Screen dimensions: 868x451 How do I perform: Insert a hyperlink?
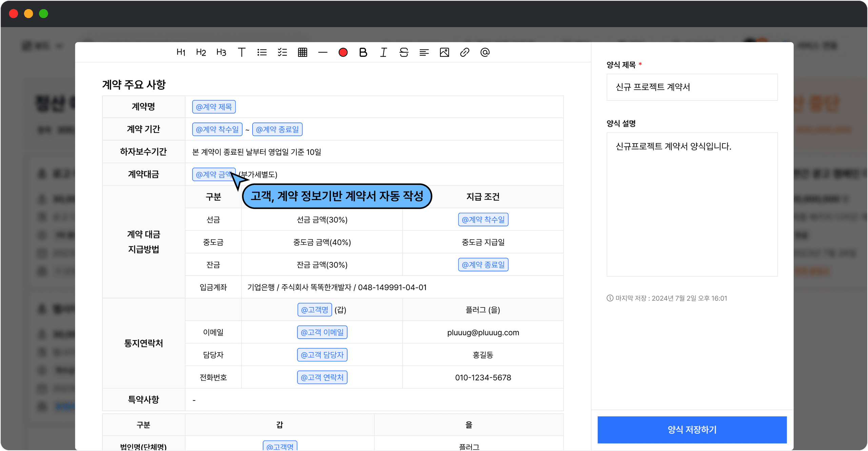tap(465, 52)
